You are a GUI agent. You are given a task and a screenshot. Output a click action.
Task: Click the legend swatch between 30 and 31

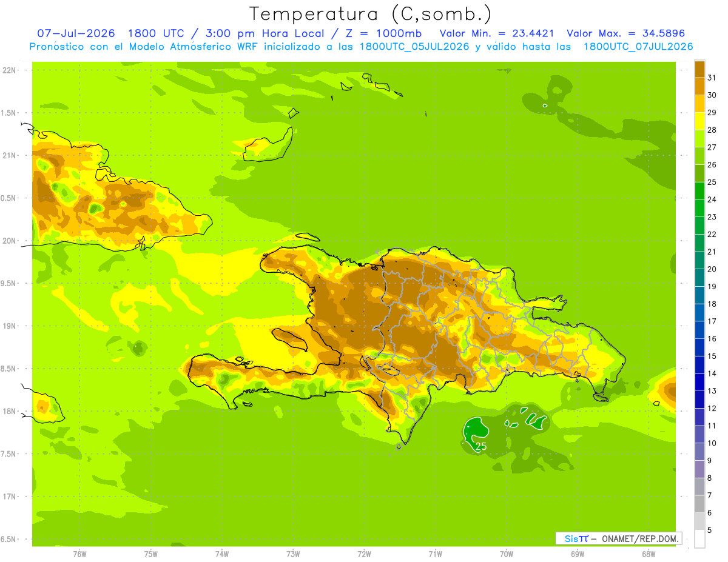click(699, 87)
